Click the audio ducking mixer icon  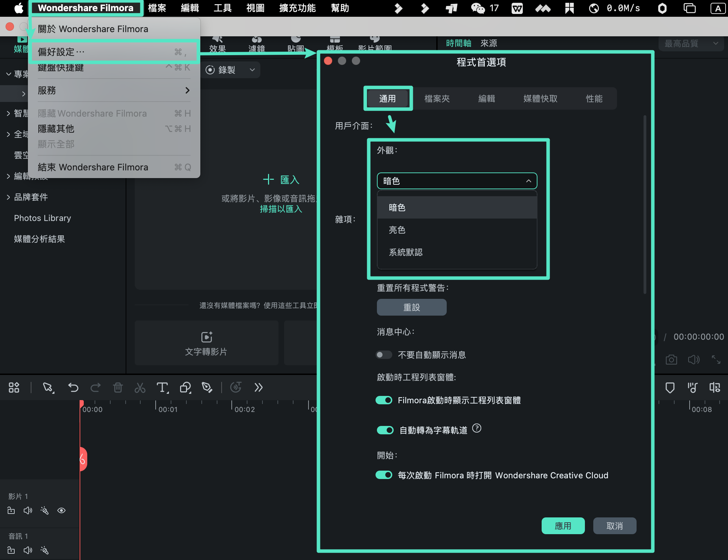coord(692,388)
